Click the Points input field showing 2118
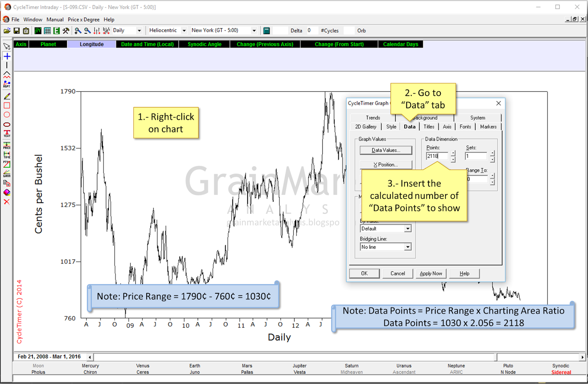Viewport: 588px width, 384px height. coord(438,156)
